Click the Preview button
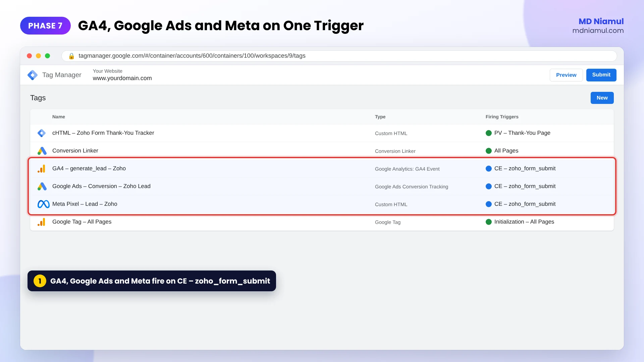This screenshot has height=362, width=644. coord(566,75)
